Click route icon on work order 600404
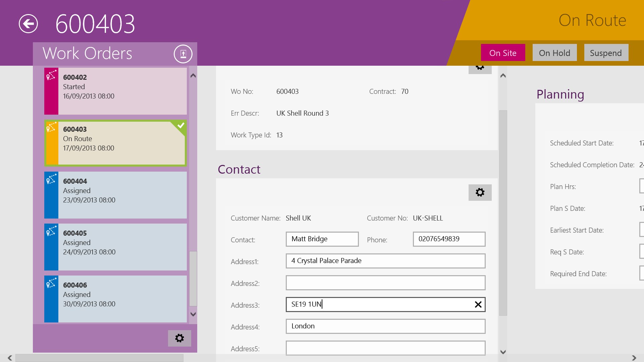644x362 pixels. click(x=51, y=179)
